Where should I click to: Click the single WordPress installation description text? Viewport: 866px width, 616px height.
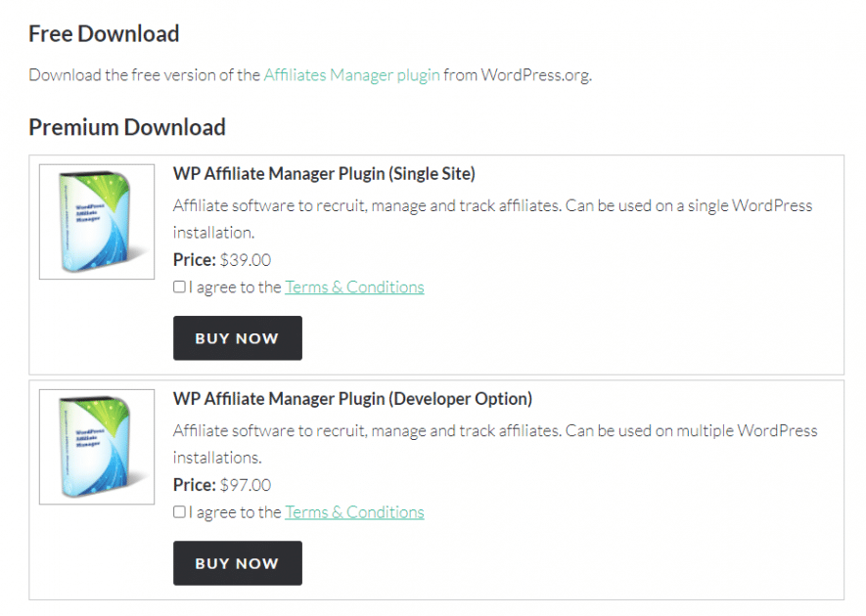(492, 219)
